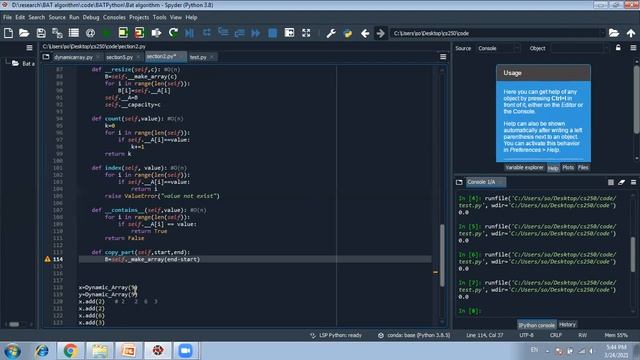Viewport: 640px width, 360px height.
Task: Toggle the Help pane lock icon
Action: coord(618,48)
